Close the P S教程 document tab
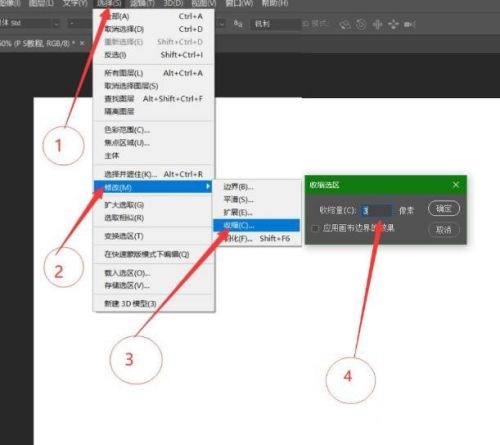This screenshot has width=500, height=445. (82, 43)
